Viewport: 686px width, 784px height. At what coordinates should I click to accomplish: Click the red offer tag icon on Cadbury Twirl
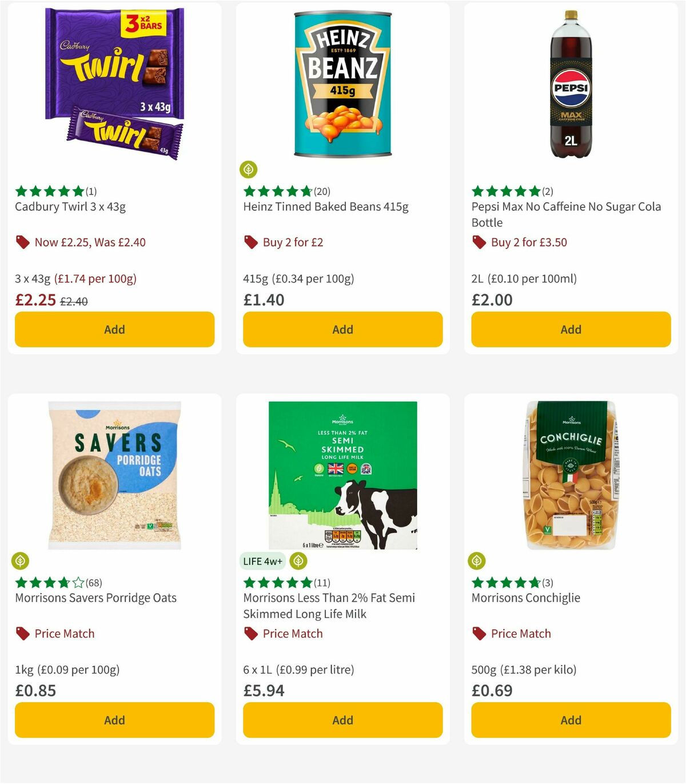click(23, 242)
